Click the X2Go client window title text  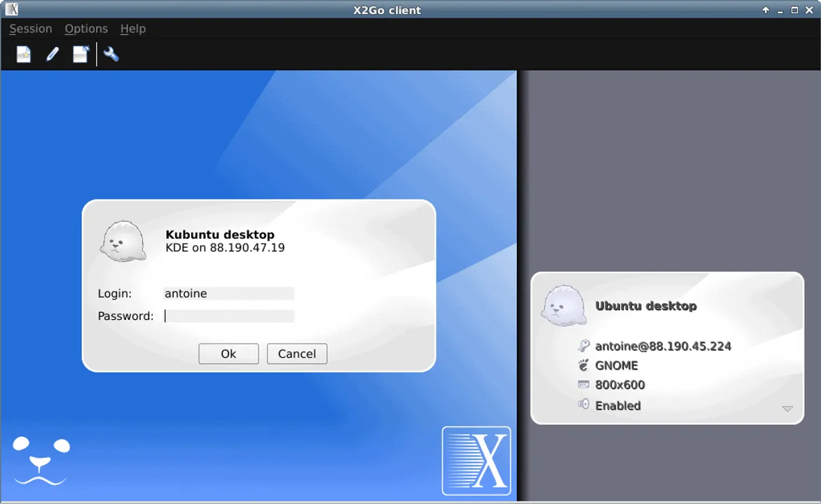pos(387,10)
